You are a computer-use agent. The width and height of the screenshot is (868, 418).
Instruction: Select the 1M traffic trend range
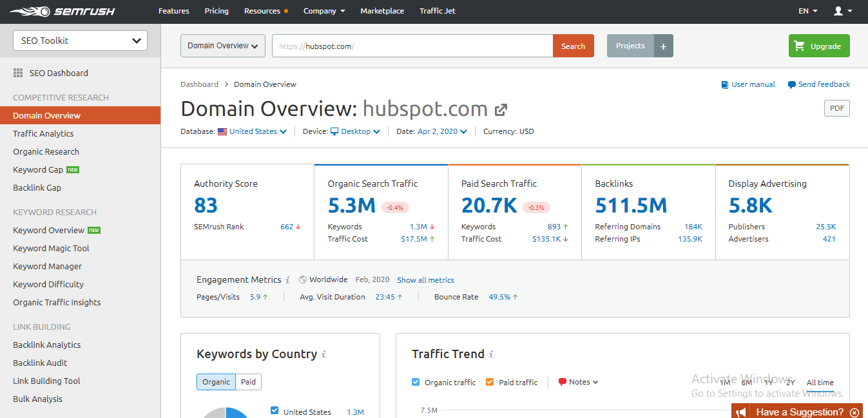(725, 383)
